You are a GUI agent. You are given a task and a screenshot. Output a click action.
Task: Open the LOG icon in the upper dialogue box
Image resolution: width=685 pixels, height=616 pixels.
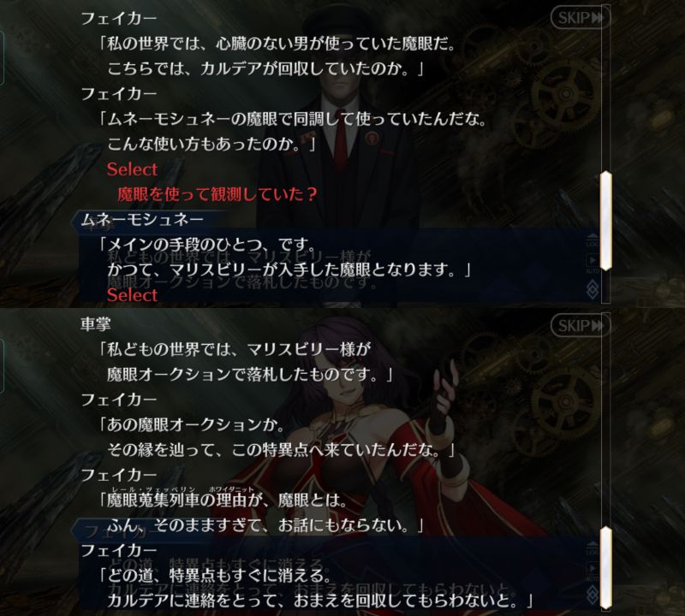[x=593, y=240]
